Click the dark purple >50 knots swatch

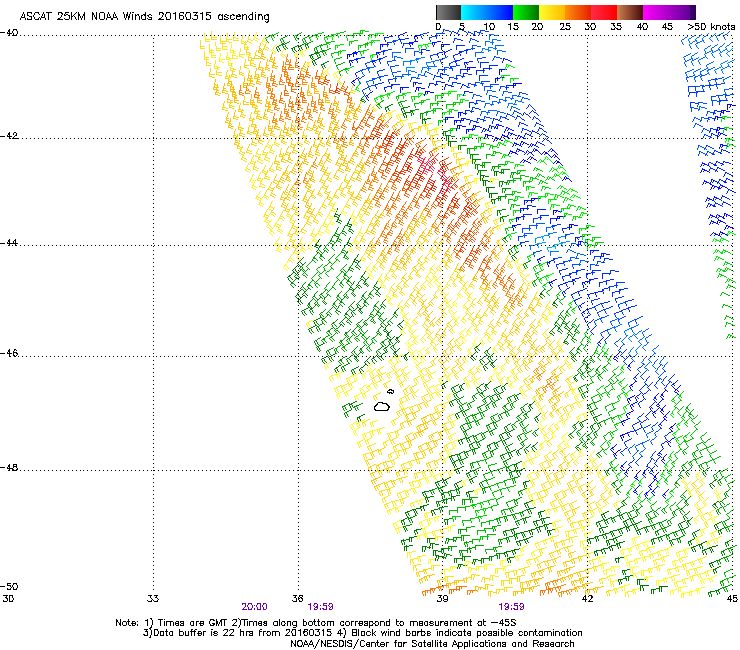(693, 12)
